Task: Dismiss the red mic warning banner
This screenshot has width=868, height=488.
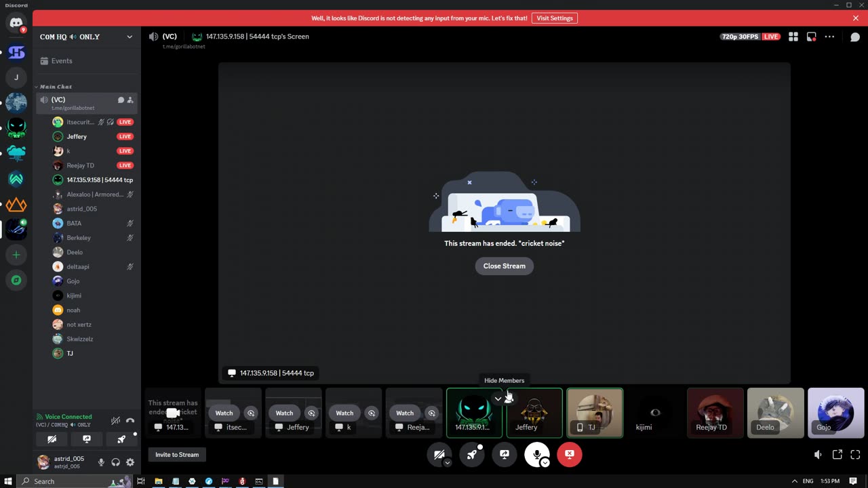Action: pyautogui.click(x=856, y=18)
